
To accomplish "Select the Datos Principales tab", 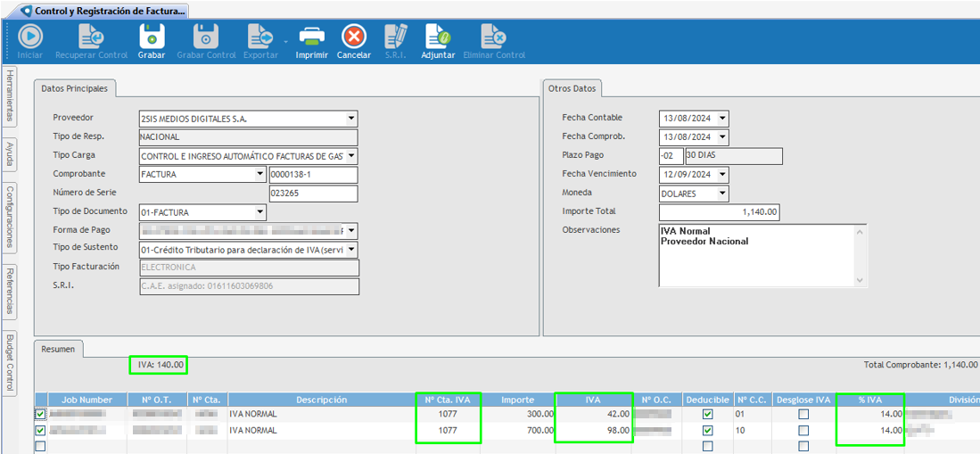I will tap(74, 89).
